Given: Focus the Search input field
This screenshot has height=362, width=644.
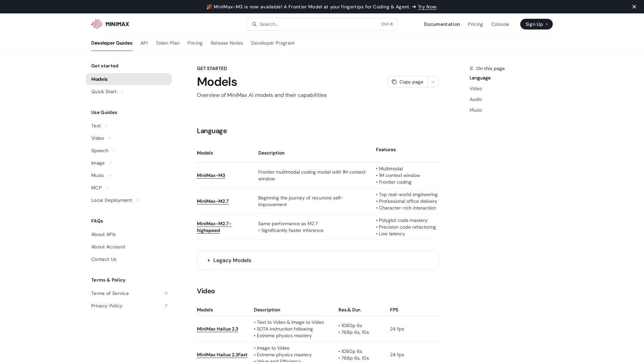Looking at the screenshot, I should (322, 24).
